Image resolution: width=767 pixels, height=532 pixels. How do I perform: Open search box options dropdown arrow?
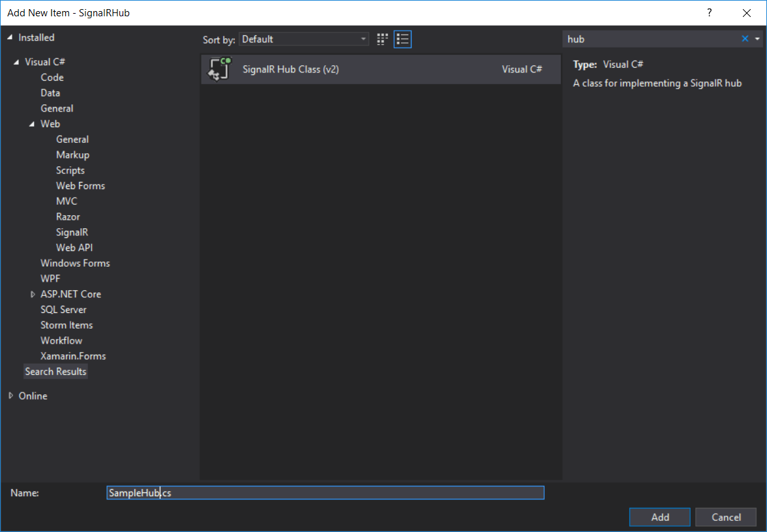757,38
